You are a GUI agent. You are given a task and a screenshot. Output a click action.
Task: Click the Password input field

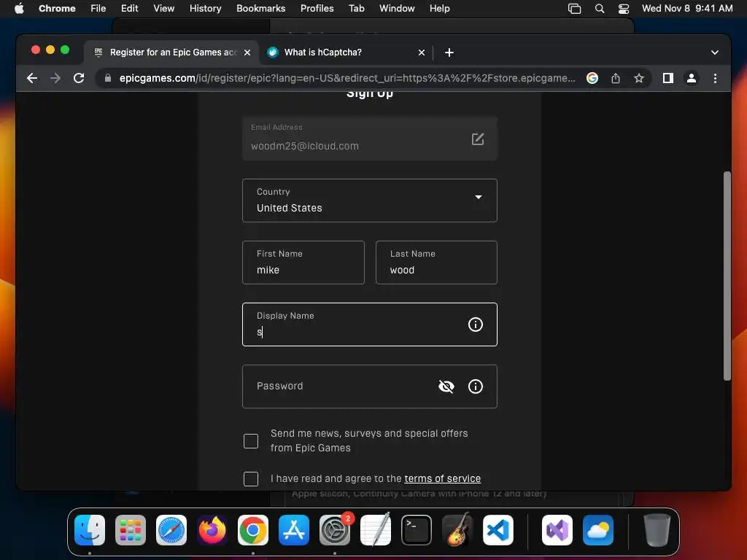point(370,386)
